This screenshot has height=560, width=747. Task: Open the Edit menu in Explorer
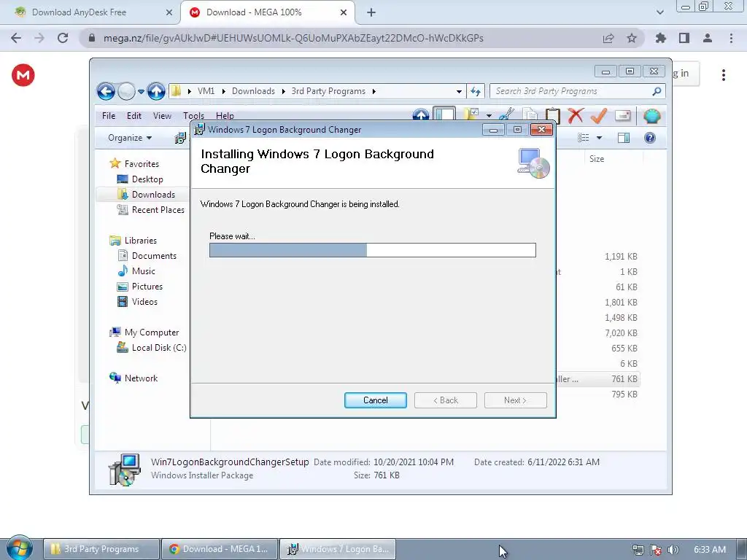tap(134, 115)
